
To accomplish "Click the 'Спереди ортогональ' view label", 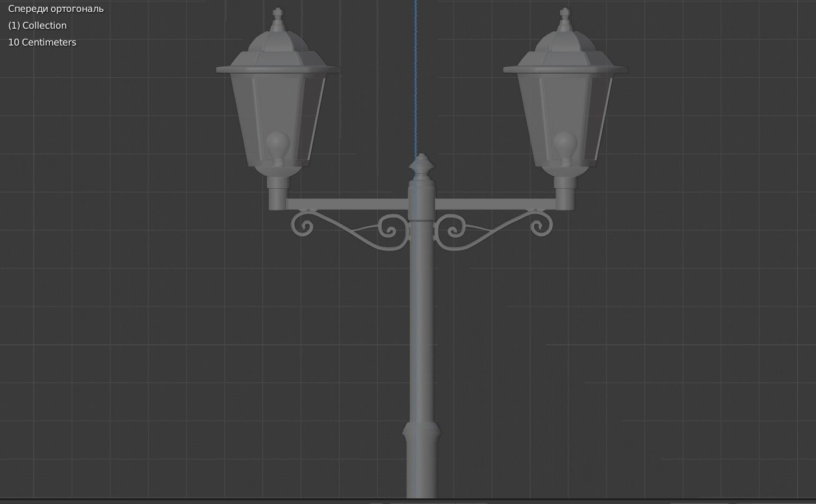I will point(56,9).
